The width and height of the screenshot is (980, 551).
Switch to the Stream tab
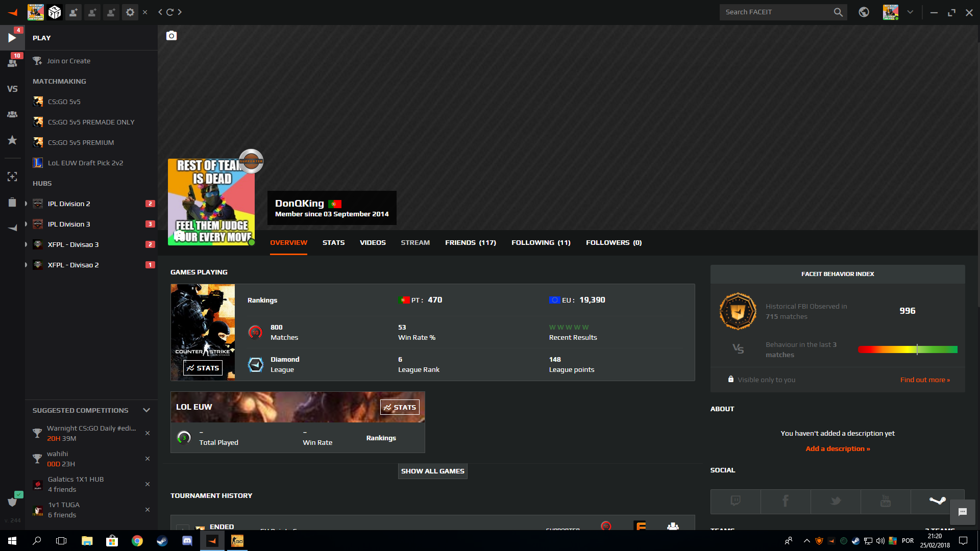pos(415,243)
